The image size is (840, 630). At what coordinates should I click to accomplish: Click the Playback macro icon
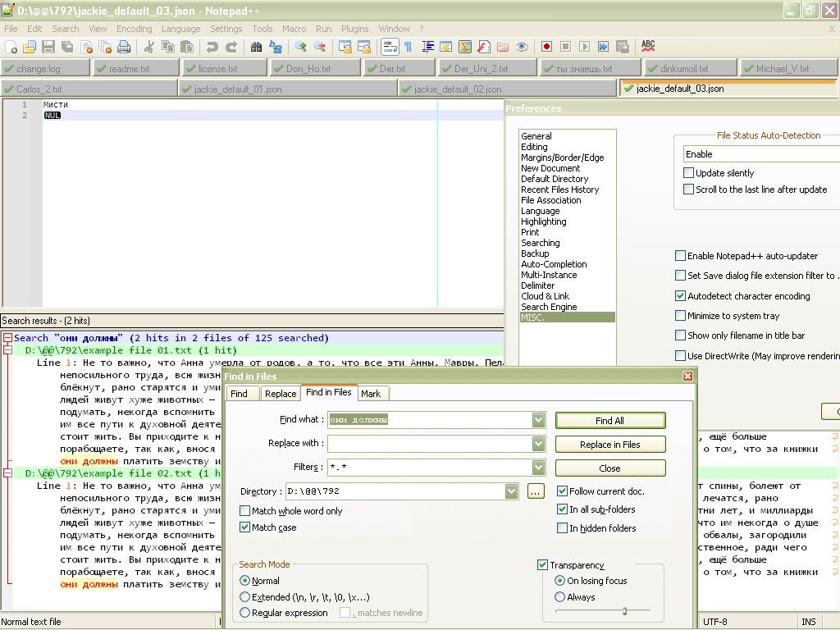pos(584,47)
